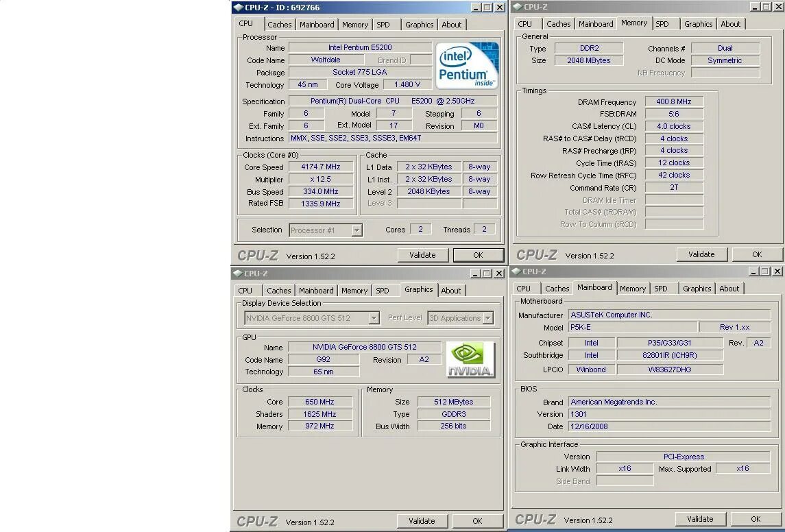785x532 pixels.
Task: Click the PCI-Express graphic interface version
Action: tap(684, 457)
